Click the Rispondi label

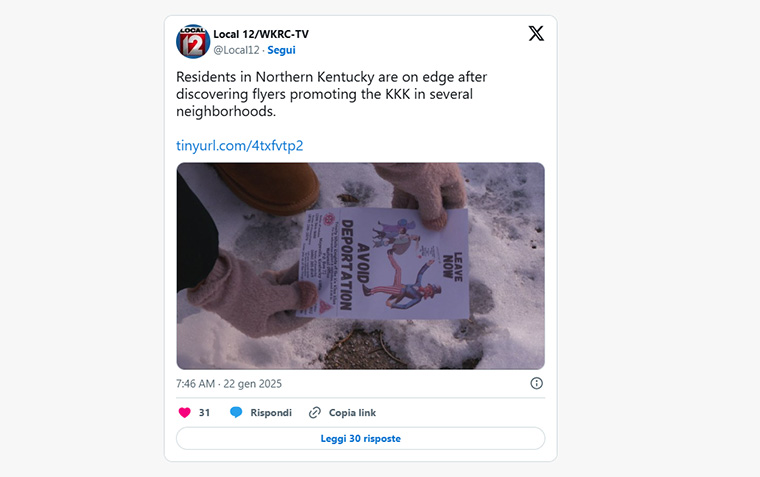[x=271, y=413]
